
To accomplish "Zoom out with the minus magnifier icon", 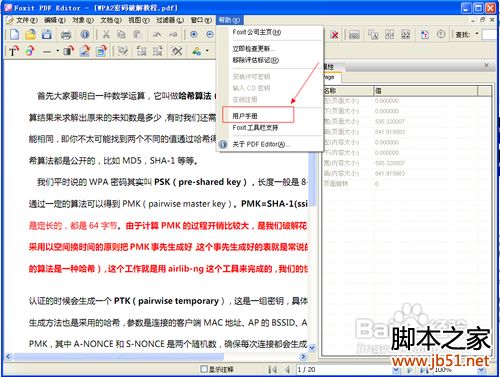I will (210, 34).
